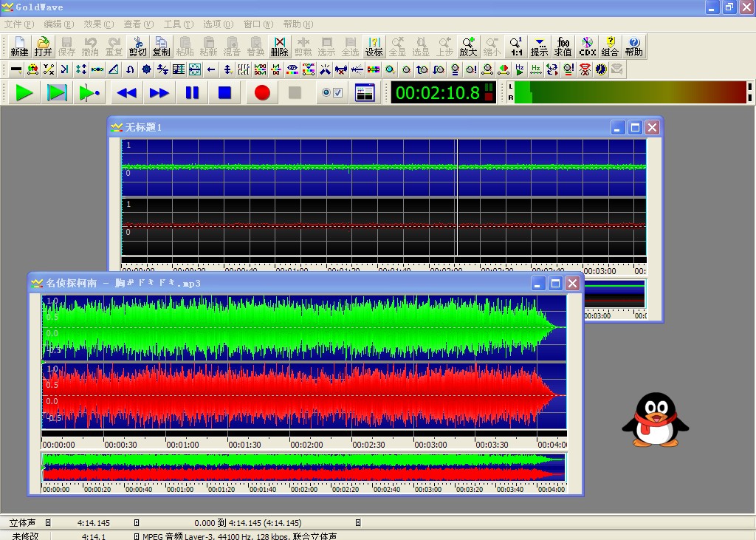The height and width of the screenshot is (540, 756).
Task: Click the 新建 (New) toolbar icon
Action: point(19,47)
